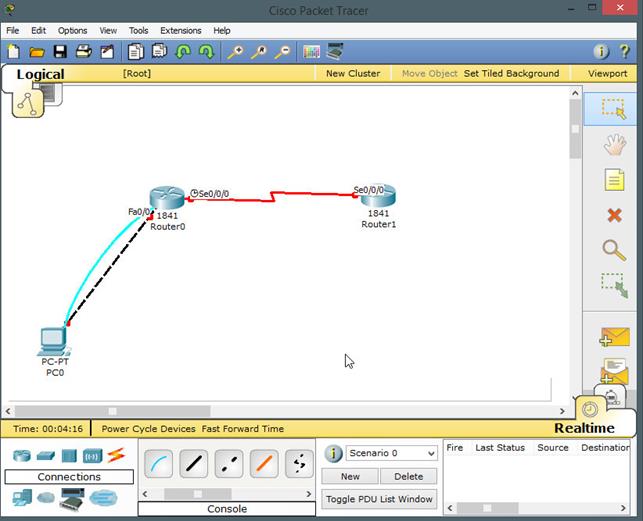643x521 pixels.
Task: Choose the Move Layout hand tool
Action: coord(614,145)
